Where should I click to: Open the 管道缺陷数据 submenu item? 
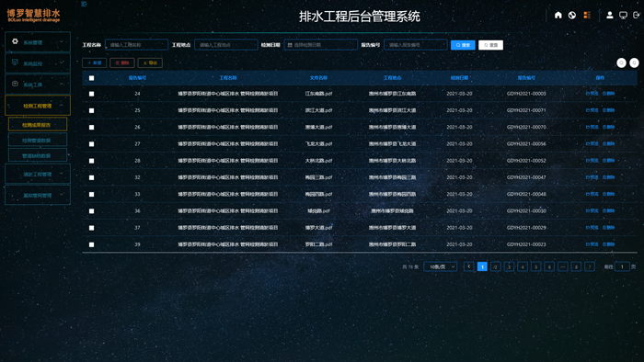38,155
